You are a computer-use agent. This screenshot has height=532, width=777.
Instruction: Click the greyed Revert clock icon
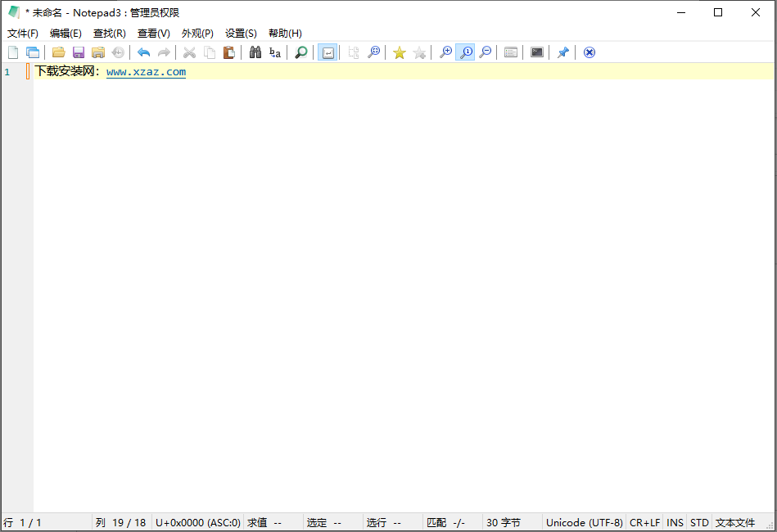tap(118, 52)
